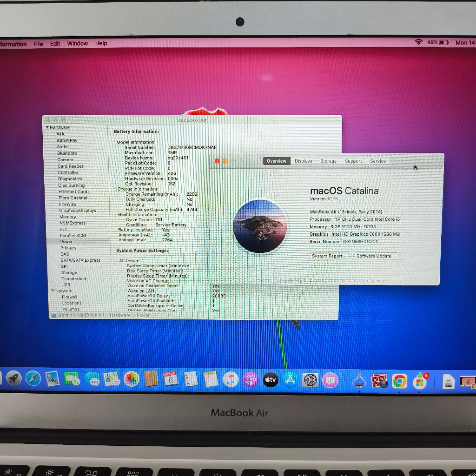Image resolution: width=476 pixels, height=476 pixels.
Task: Open the Window menu
Action: (x=77, y=43)
